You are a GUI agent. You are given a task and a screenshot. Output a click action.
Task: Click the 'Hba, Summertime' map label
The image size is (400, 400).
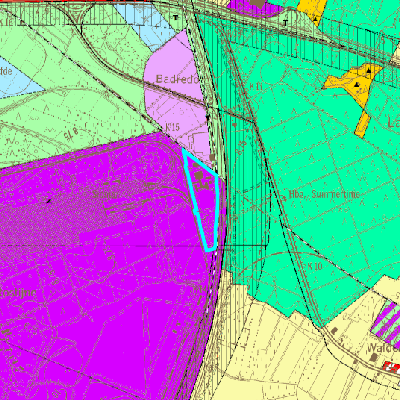(324, 194)
